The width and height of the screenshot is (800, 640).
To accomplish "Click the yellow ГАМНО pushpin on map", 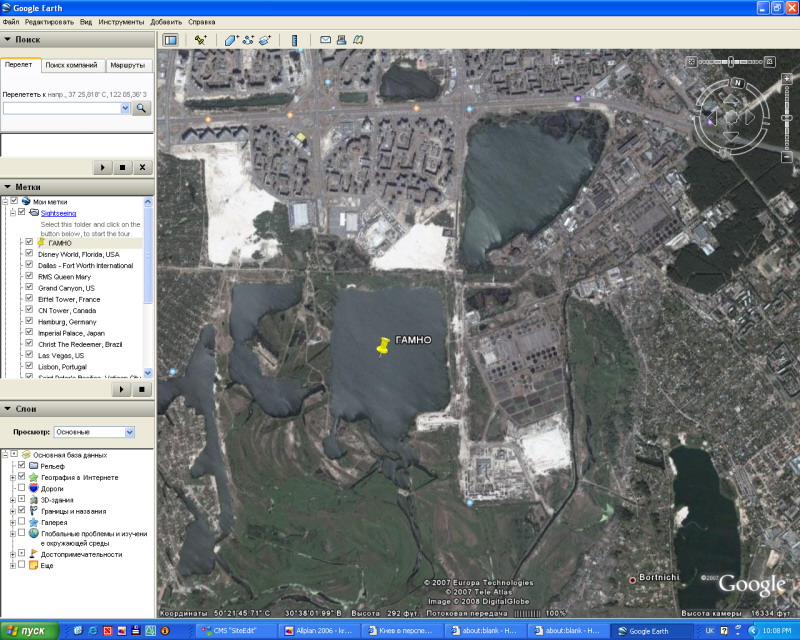I will click(383, 347).
